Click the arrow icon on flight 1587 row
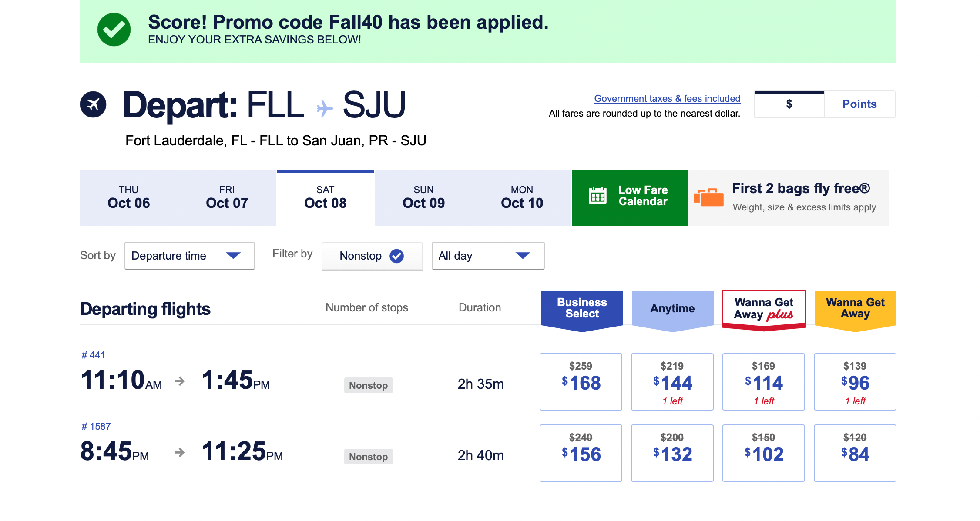 (x=179, y=453)
